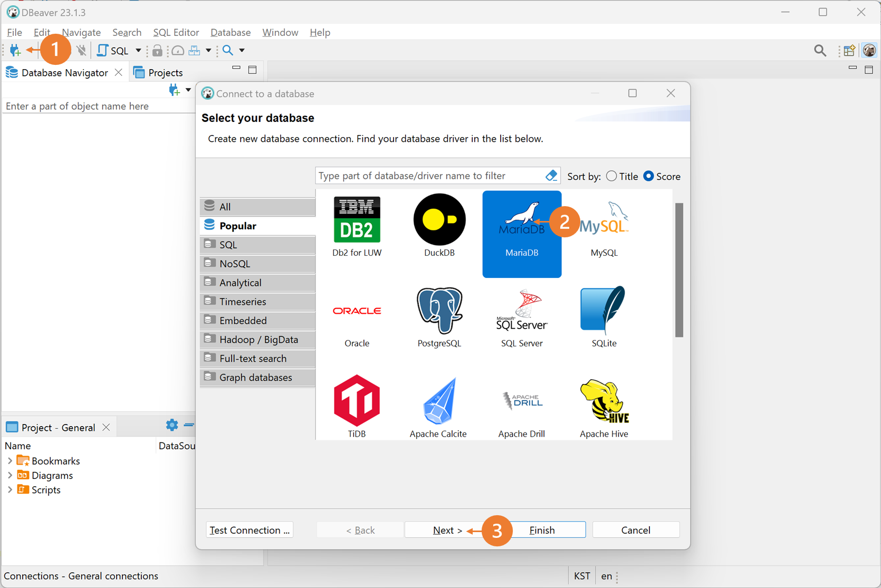The image size is (881, 588).
Task: Focus the database driver name filter field
Action: (429, 176)
